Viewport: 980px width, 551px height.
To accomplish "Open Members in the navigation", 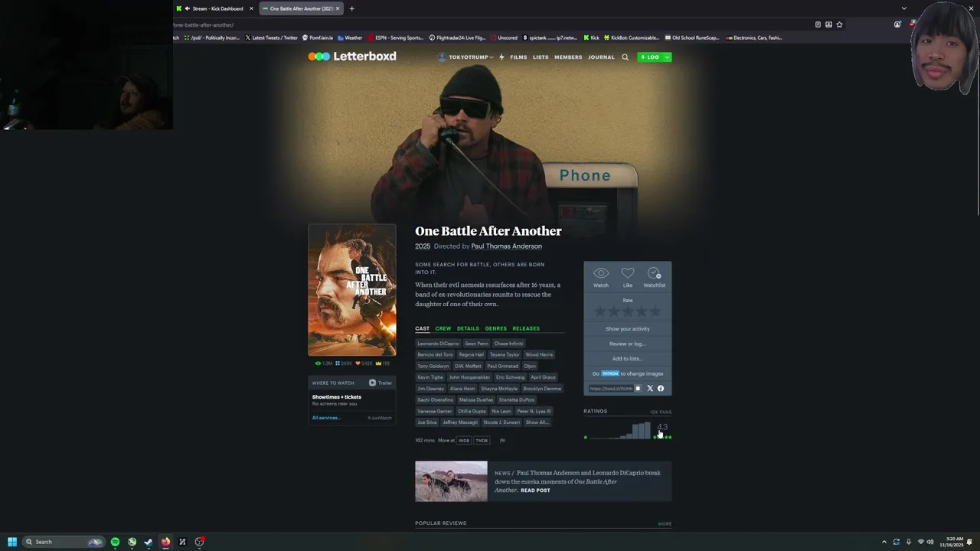I will 568,57.
